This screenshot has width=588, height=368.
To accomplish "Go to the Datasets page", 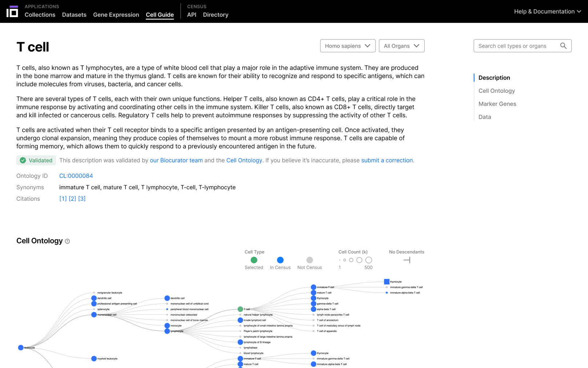I will (x=74, y=15).
